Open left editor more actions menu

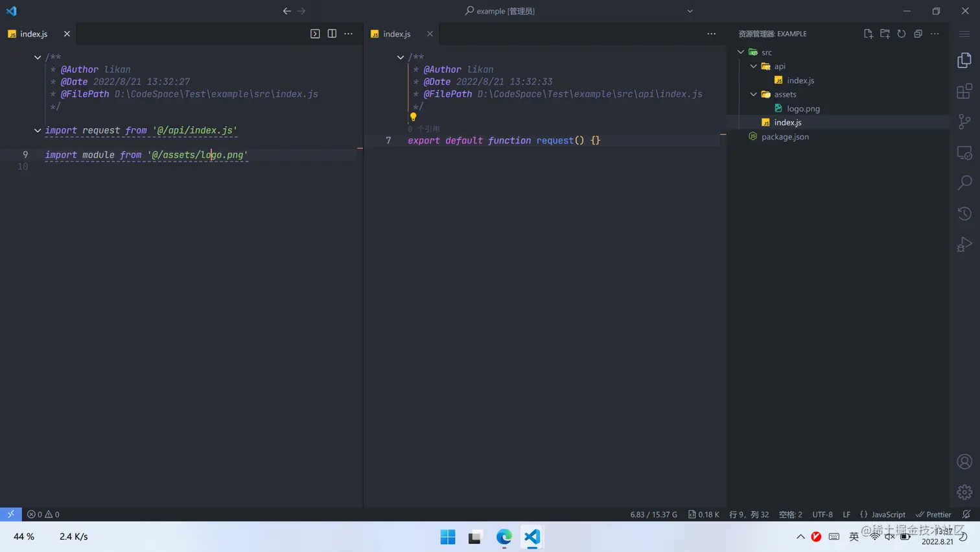point(349,34)
